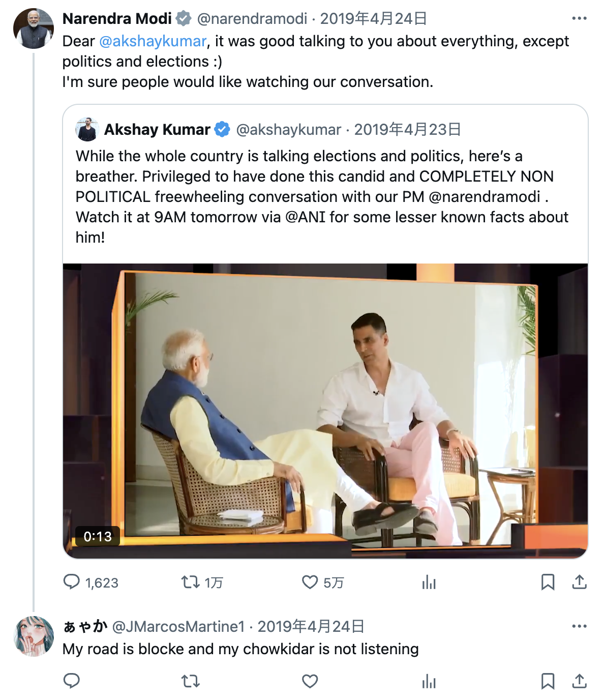The width and height of the screenshot is (603, 700).
Task: Like the chowkidar reply
Action: point(310,681)
